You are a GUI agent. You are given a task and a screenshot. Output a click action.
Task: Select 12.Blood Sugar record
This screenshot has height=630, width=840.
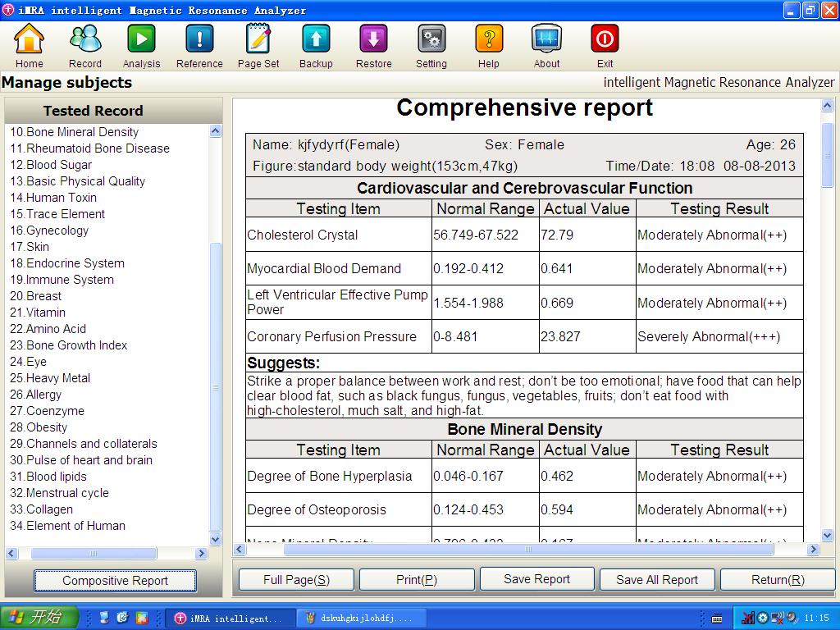tap(51, 165)
